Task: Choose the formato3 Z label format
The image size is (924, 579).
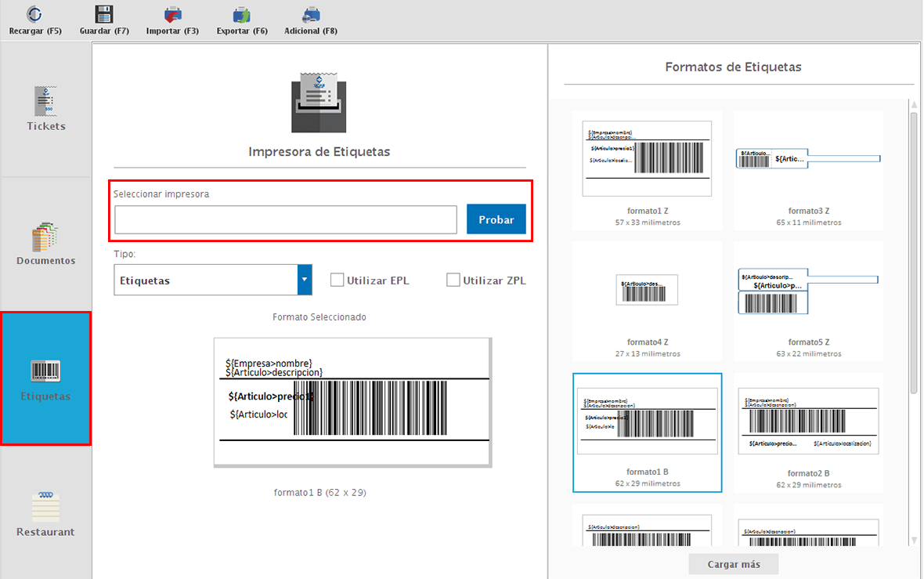Action: (808, 160)
